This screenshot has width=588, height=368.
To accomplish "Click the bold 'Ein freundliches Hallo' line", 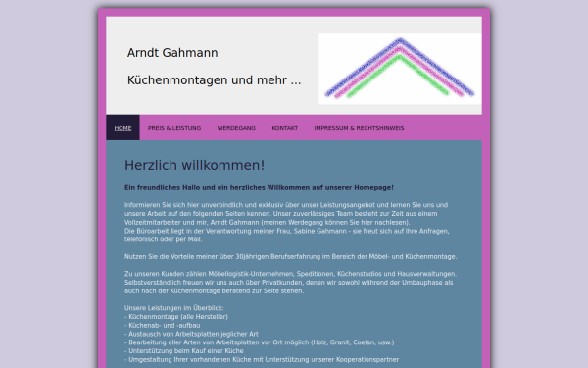I will (x=259, y=188).
